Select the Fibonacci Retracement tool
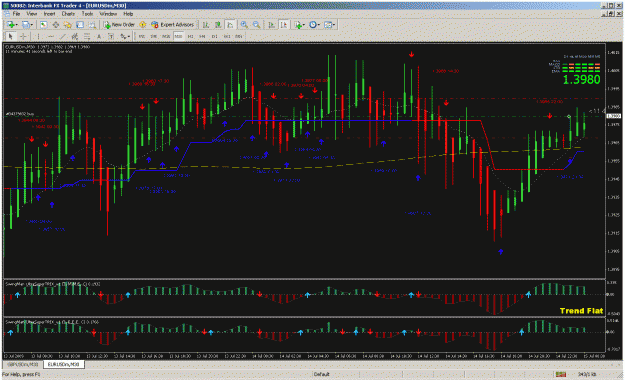Screen dimensions: 625x380 pyautogui.click(x=87, y=36)
